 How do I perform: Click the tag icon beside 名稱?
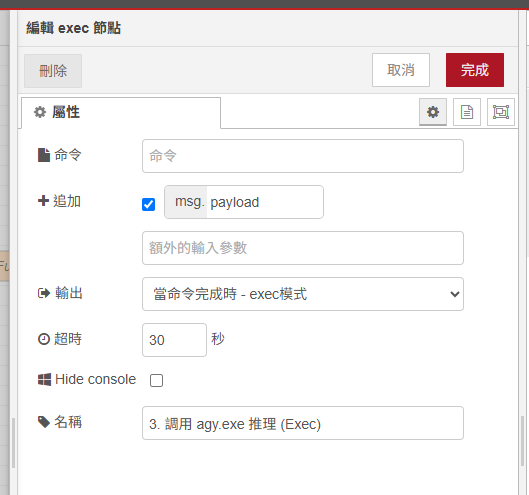44,422
